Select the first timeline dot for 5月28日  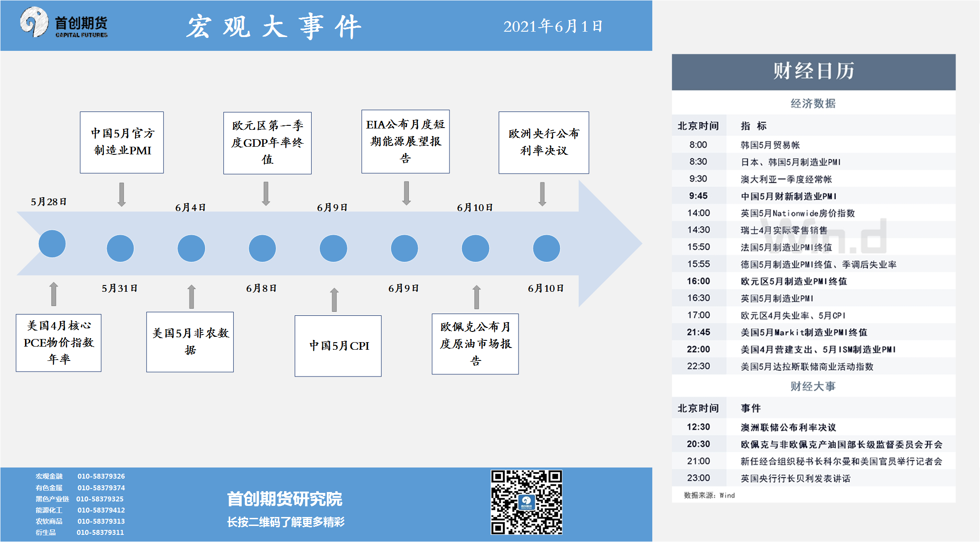coord(52,244)
